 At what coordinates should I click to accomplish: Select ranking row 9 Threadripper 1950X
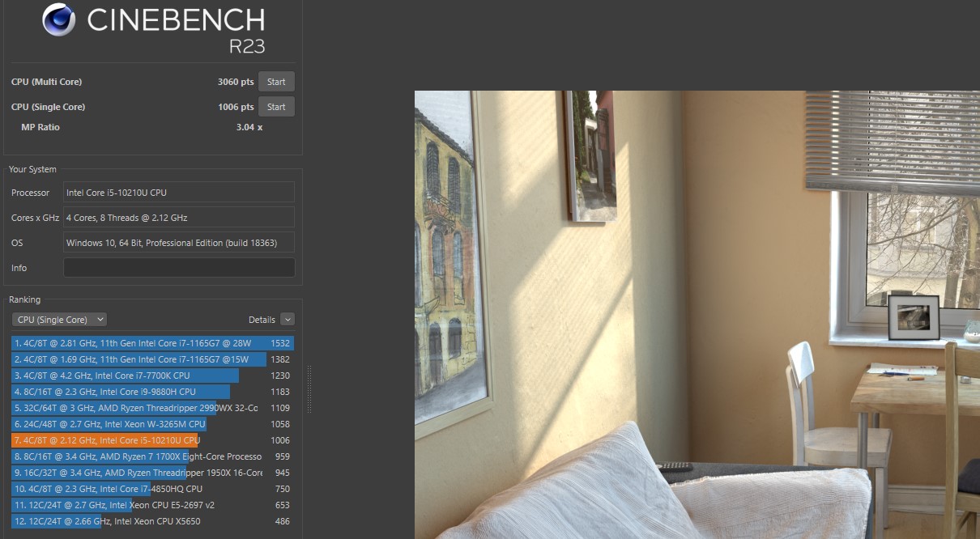(152, 473)
